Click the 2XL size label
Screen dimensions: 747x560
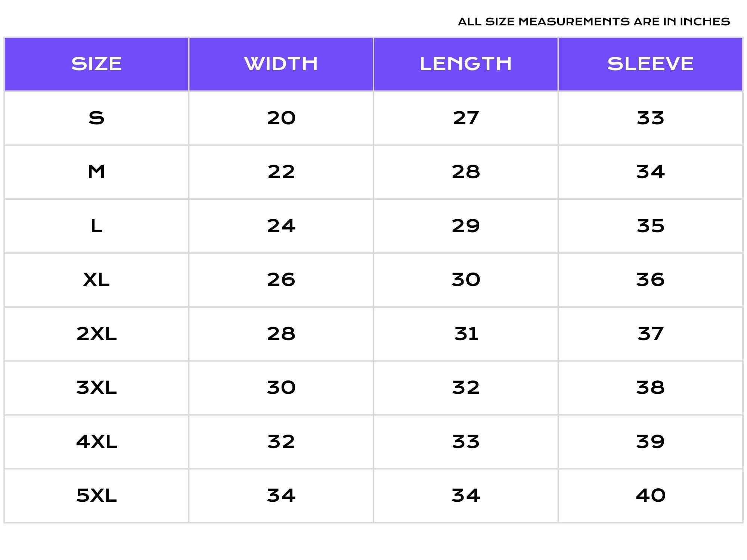point(96,334)
